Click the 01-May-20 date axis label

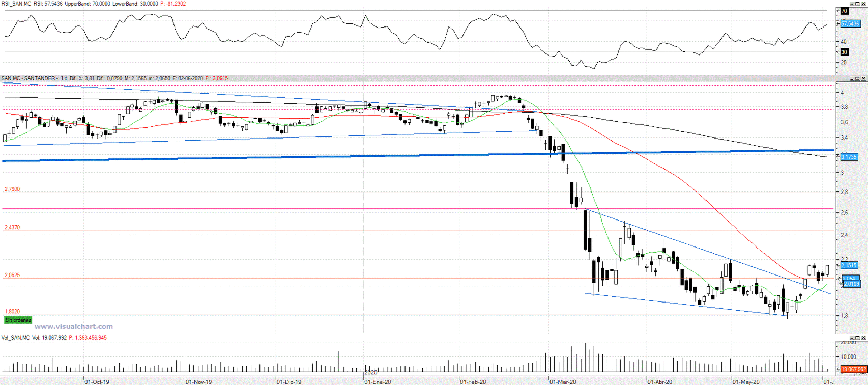click(746, 381)
